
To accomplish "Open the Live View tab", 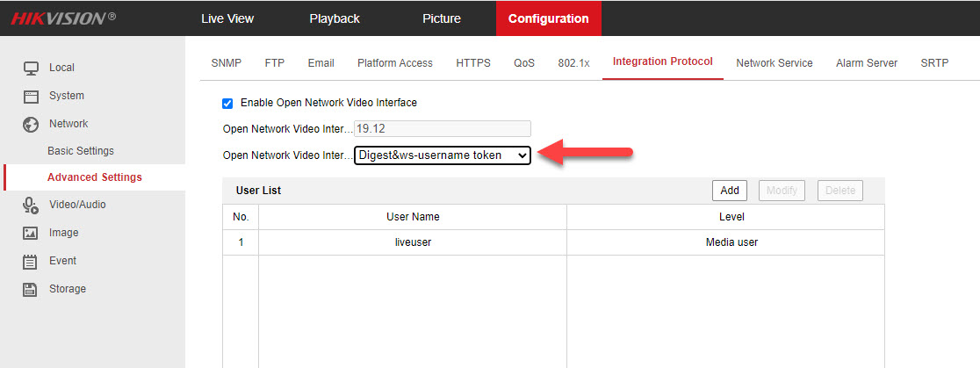I will (227, 18).
